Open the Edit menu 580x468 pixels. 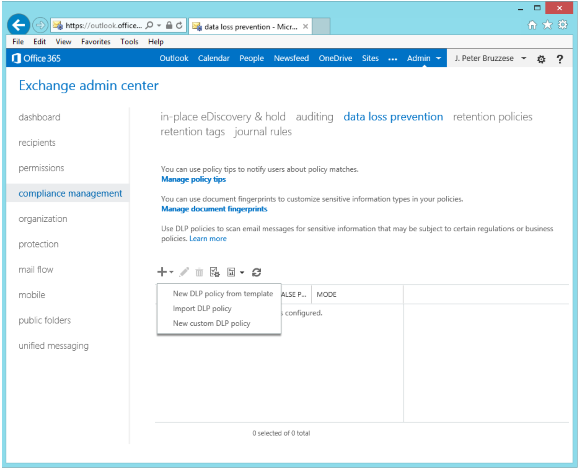39,41
